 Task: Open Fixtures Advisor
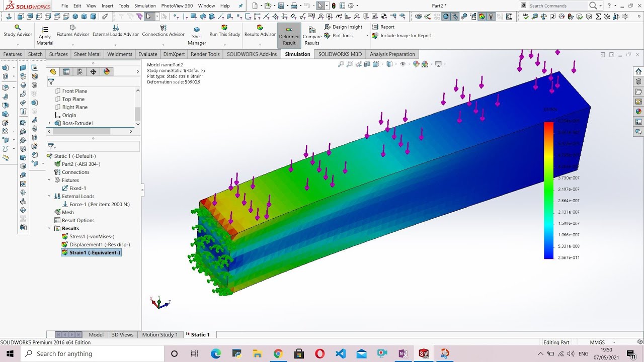(73, 31)
